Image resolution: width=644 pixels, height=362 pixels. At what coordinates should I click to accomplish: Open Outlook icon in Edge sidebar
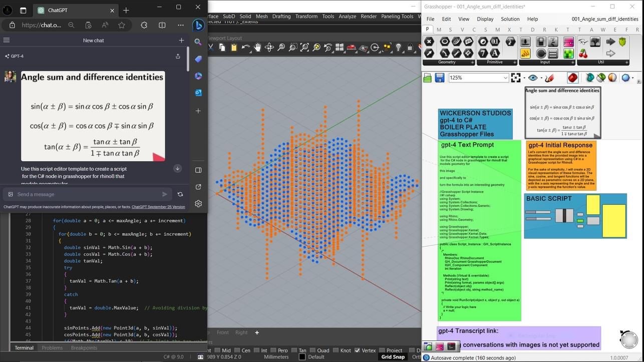pyautogui.click(x=198, y=93)
